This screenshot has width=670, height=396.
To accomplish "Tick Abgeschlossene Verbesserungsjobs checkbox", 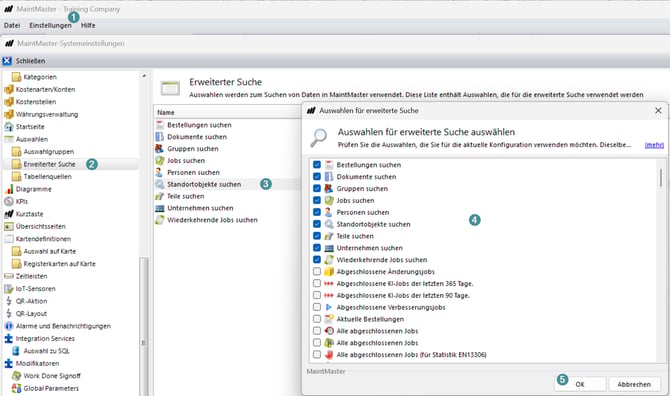I will [x=317, y=307].
